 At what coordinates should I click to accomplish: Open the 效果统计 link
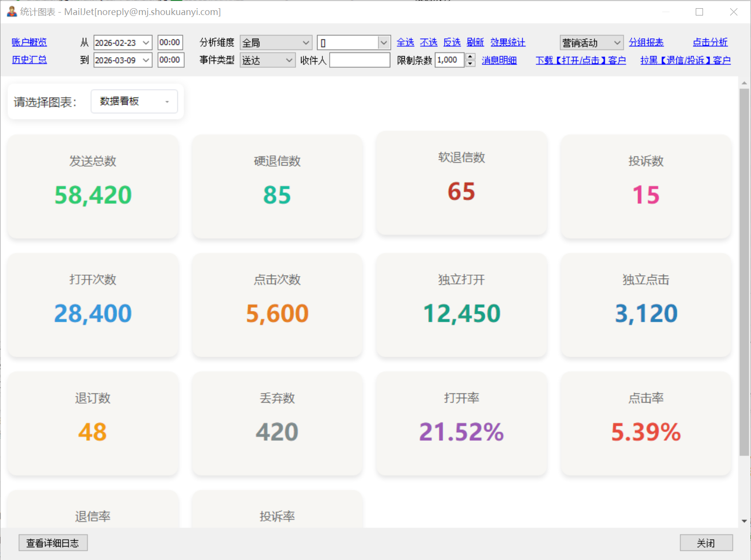(508, 43)
